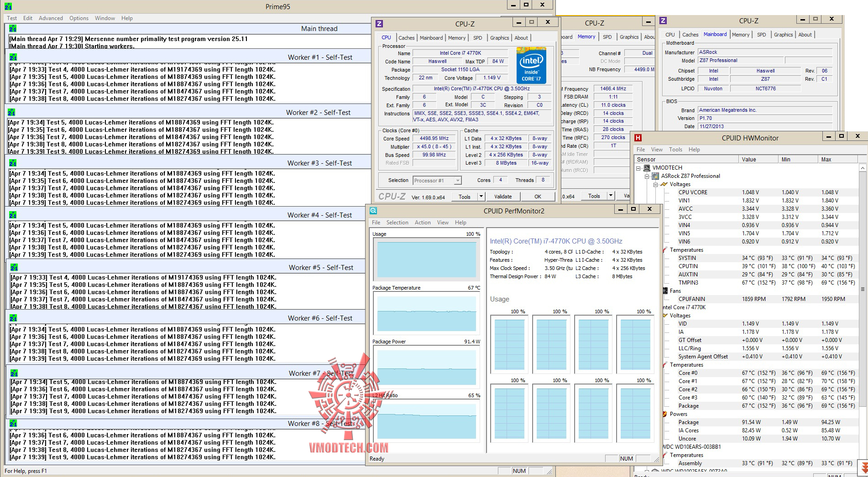Click the Package Temperature graph in PerfMonitor2
The width and height of the screenshot is (868, 477).
click(x=426, y=314)
